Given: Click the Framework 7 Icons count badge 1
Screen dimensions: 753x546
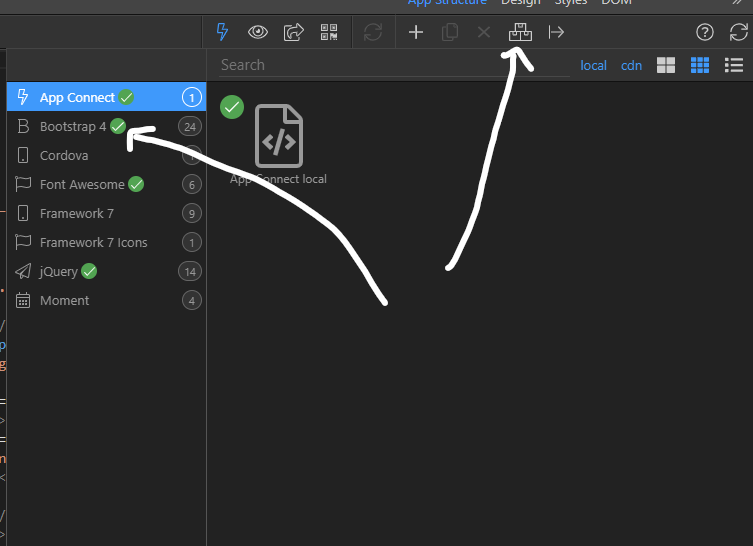Looking at the screenshot, I should click(x=192, y=243).
